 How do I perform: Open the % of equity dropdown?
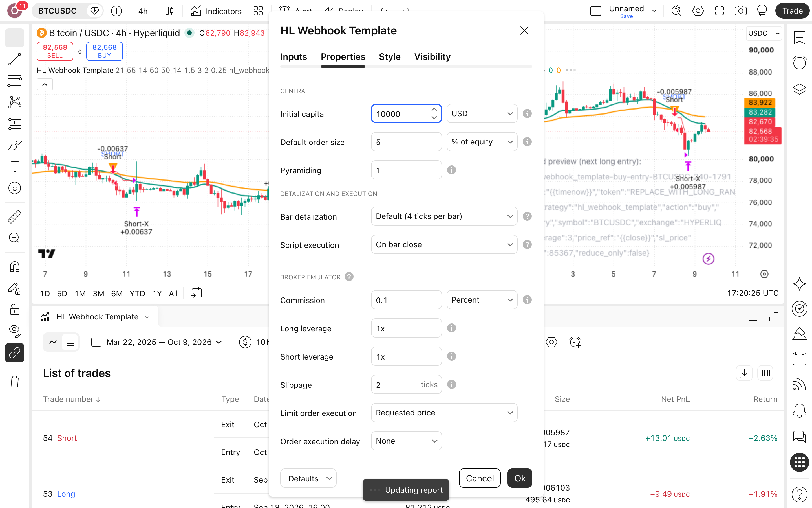[x=482, y=142]
